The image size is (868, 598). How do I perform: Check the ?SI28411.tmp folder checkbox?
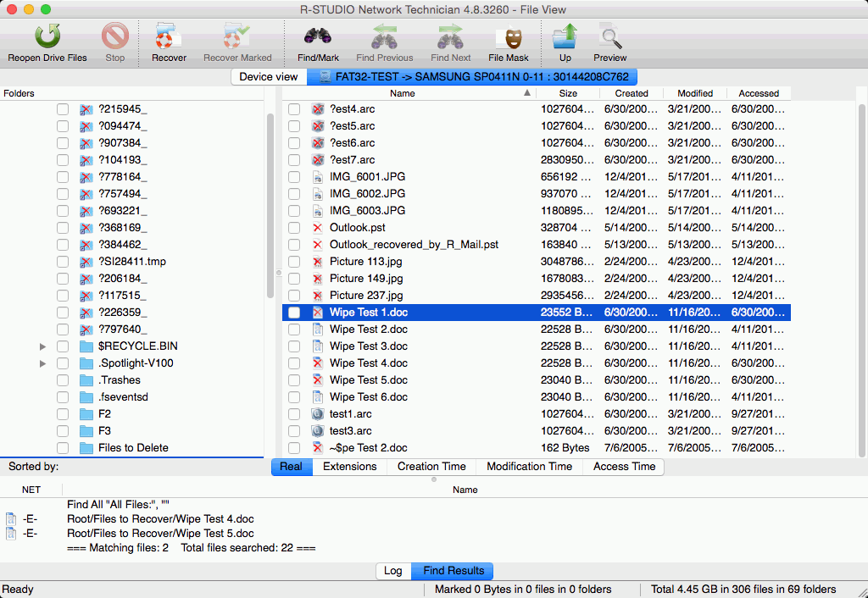[63, 262]
